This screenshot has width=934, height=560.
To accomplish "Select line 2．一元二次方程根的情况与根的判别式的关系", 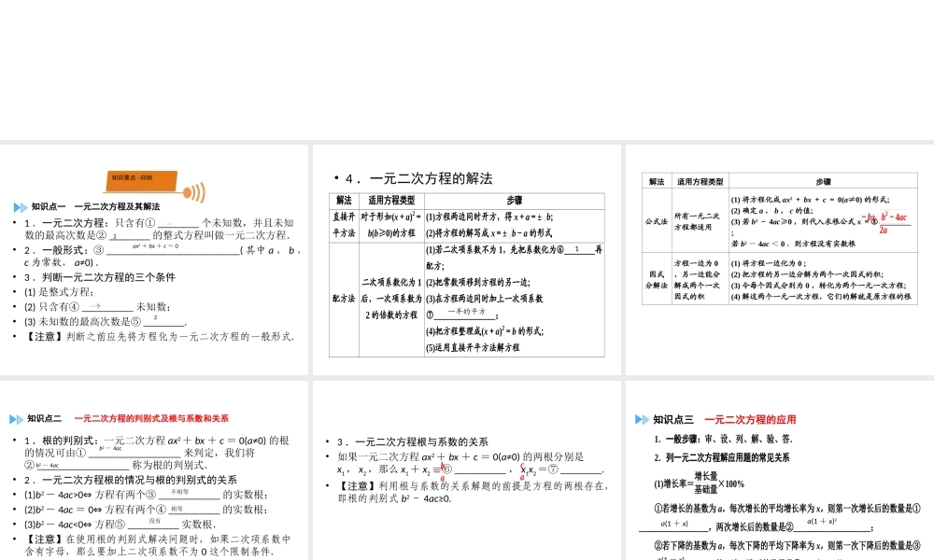I will point(131,480).
